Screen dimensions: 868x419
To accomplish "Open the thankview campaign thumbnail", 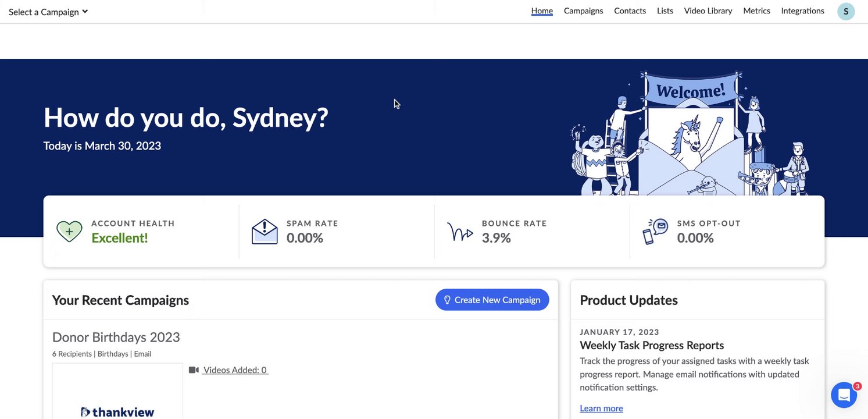I will [117, 391].
